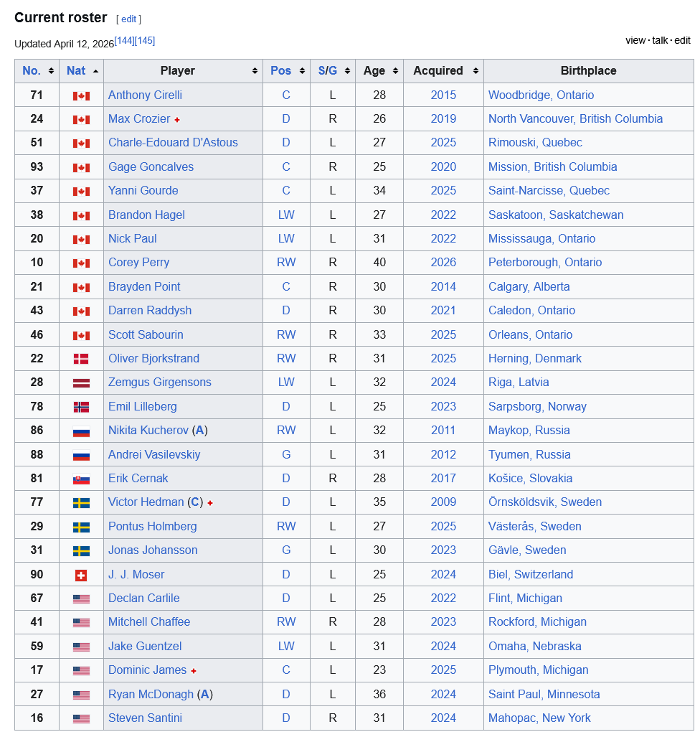Open Saint Paul, Minnesota birthplace link
The image size is (700, 737).
[544, 694]
